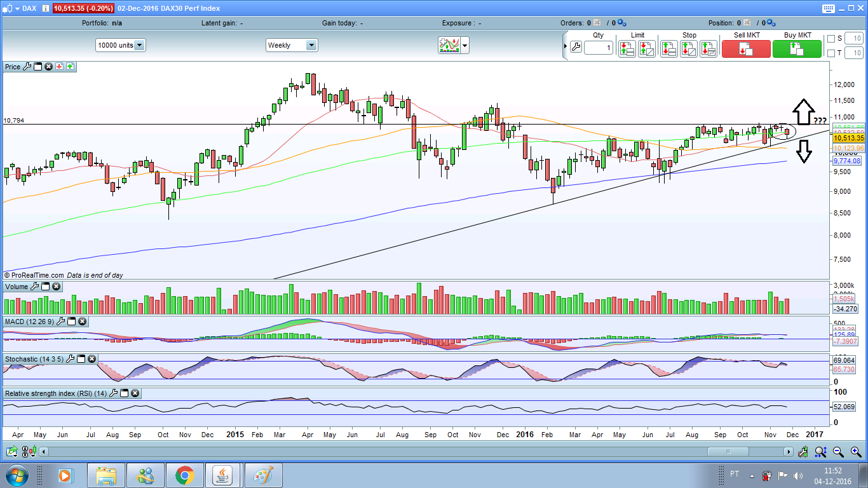868x488 pixels.
Task: Open Volume indicator settings wrench
Action: (34, 287)
